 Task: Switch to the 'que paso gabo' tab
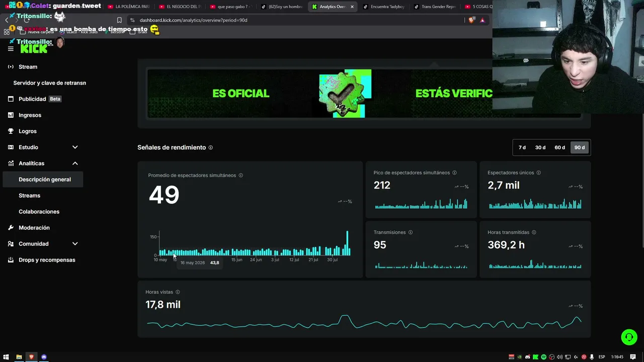pyautogui.click(x=231, y=7)
